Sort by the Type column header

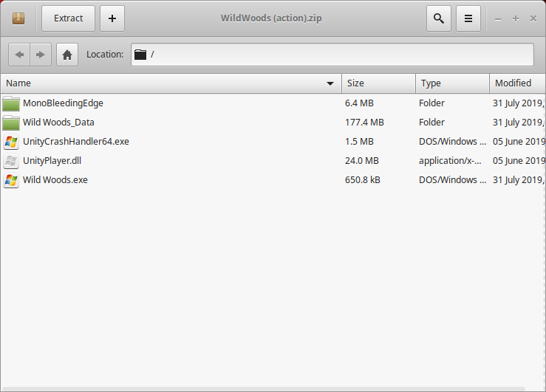(x=452, y=83)
